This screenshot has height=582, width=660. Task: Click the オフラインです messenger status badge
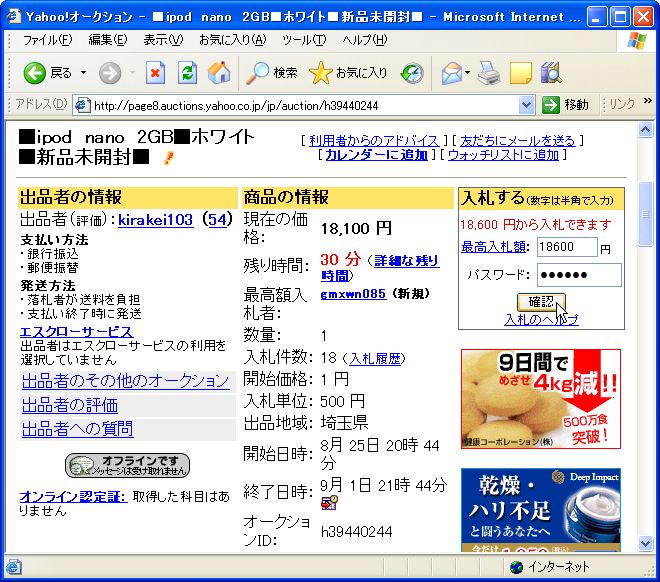tap(127, 465)
